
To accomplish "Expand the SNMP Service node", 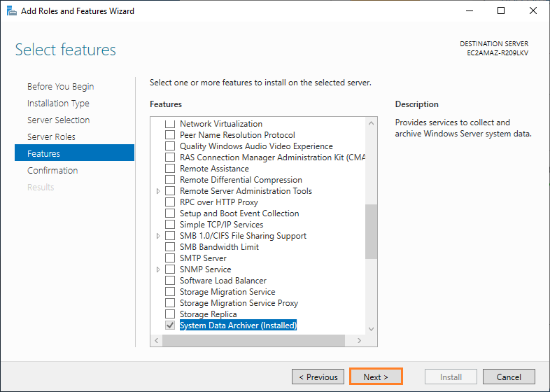I will click(x=158, y=269).
